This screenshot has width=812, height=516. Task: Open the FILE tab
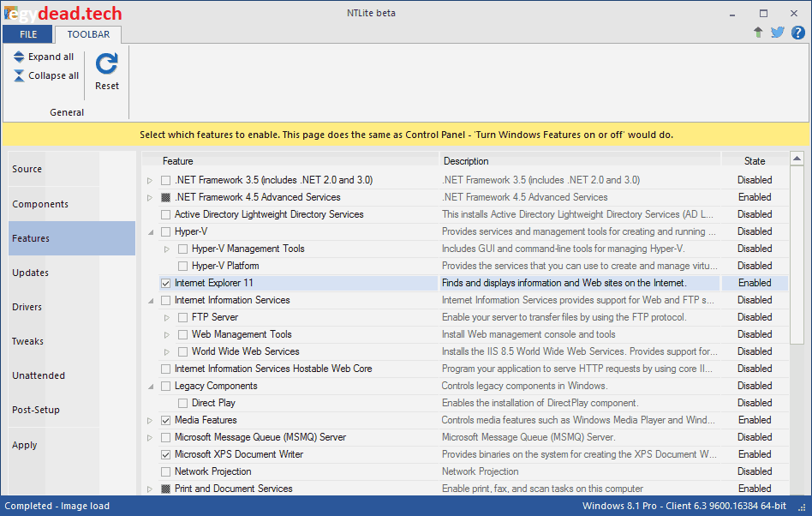click(x=27, y=34)
